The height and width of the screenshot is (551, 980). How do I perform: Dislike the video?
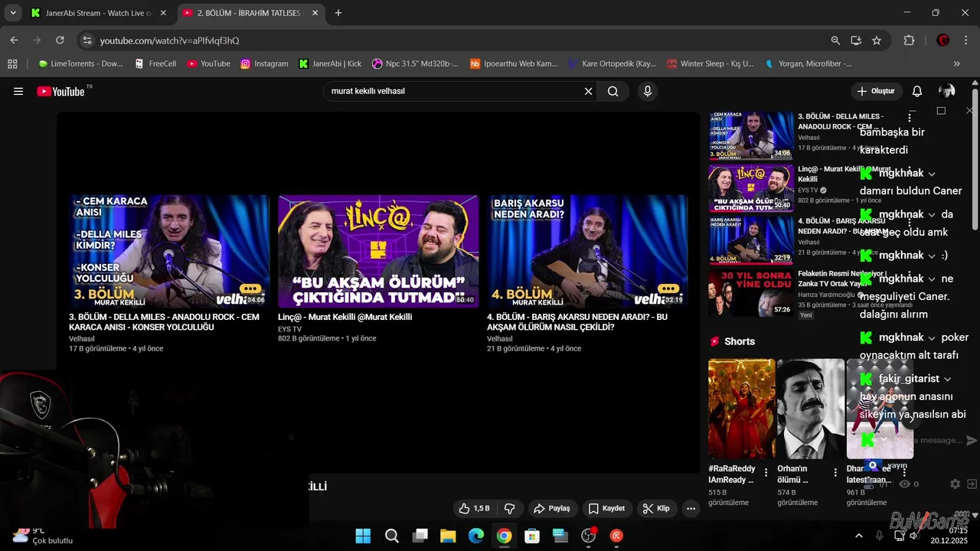pos(509,508)
